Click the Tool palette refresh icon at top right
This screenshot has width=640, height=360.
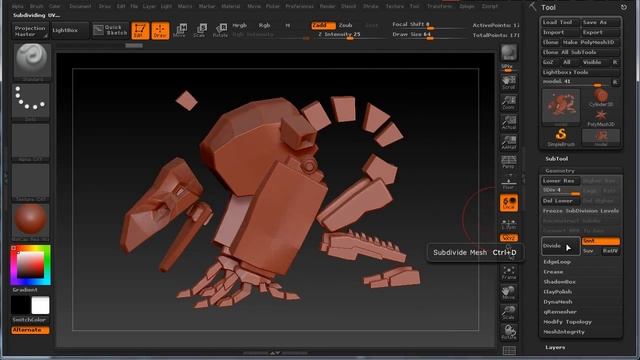[624, 7]
